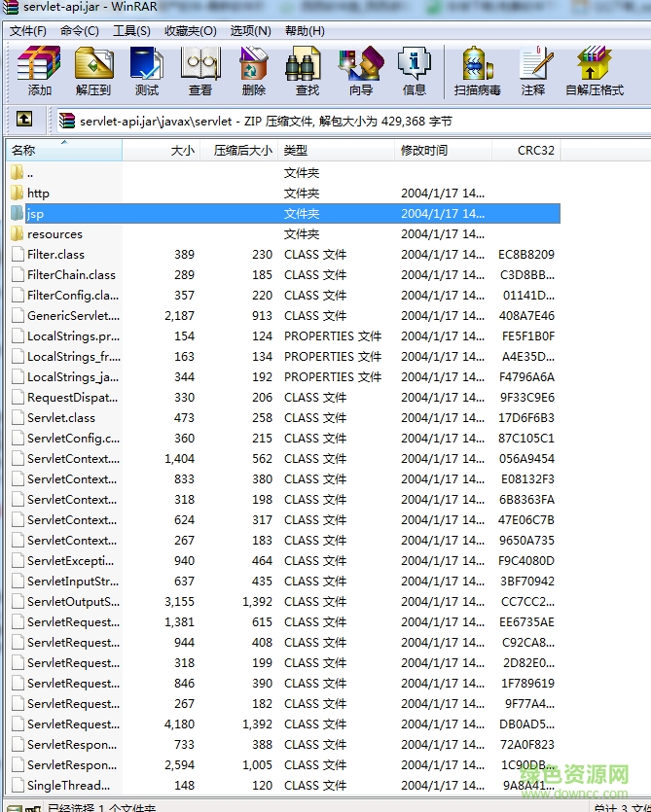Select the jsp folder row

pyautogui.click(x=284, y=213)
